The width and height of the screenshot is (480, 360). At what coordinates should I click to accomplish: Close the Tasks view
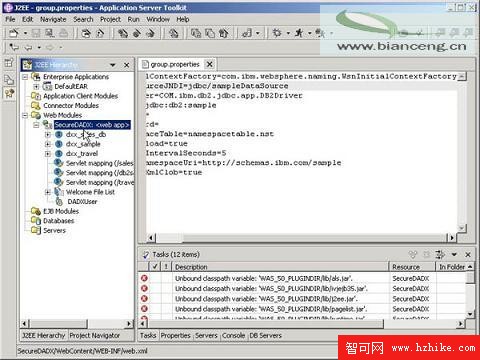click(x=468, y=255)
